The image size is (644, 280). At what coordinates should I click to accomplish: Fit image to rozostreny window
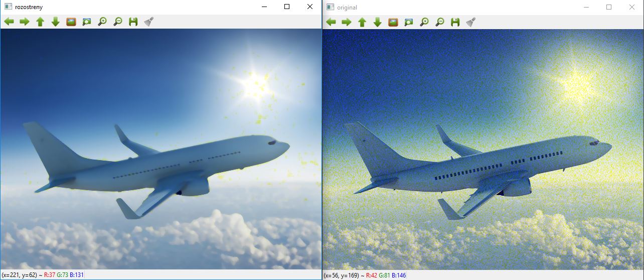click(x=87, y=22)
